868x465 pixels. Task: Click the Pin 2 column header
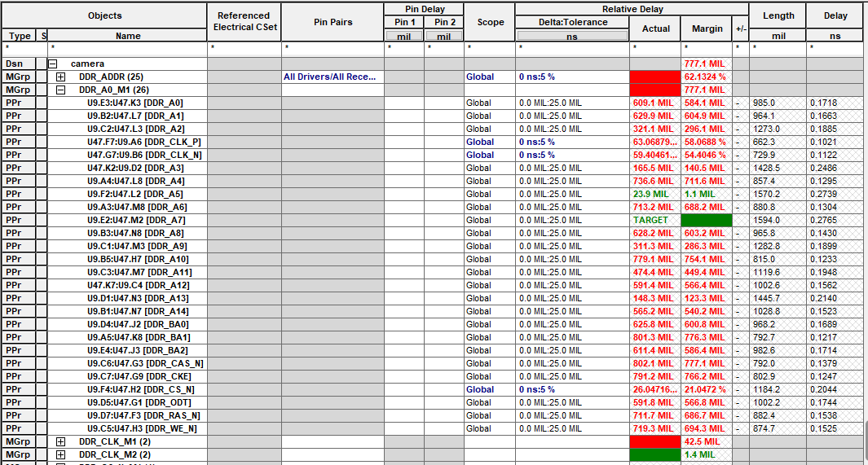click(x=444, y=22)
